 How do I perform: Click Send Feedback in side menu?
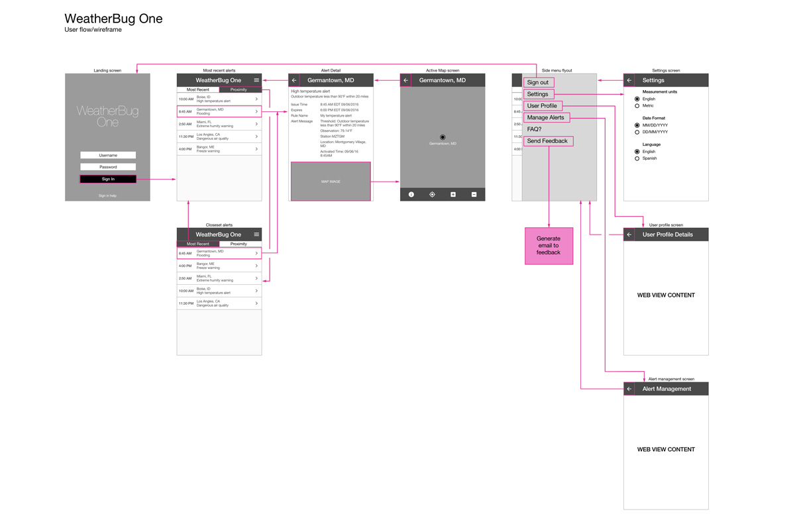pos(548,141)
